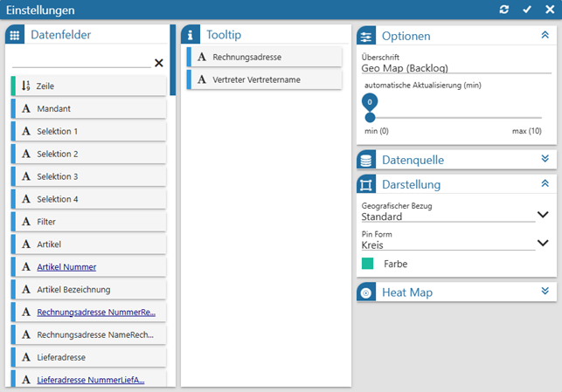Click the Datenquelle database icon

click(366, 160)
